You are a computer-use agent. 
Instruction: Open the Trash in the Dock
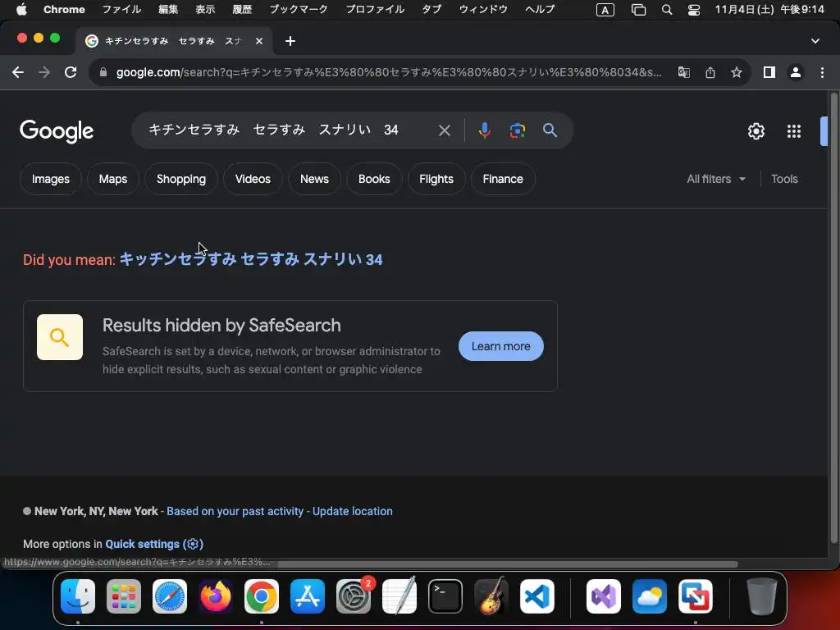coord(761,596)
